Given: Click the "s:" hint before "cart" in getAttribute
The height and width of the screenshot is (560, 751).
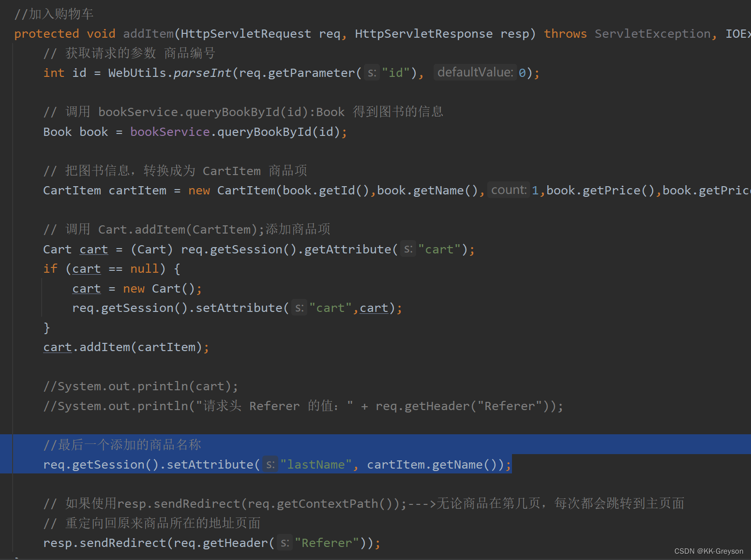Looking at the screenshot, I should (408, 250).
